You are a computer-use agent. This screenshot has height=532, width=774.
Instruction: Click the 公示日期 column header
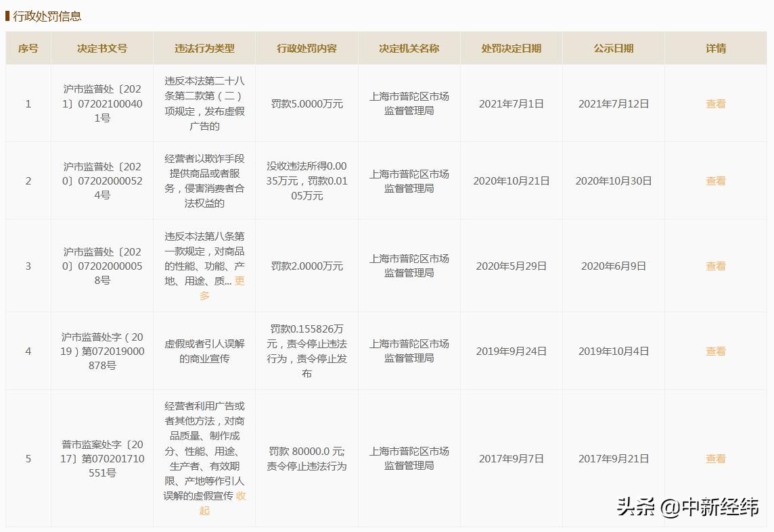[x=614, y=48]
